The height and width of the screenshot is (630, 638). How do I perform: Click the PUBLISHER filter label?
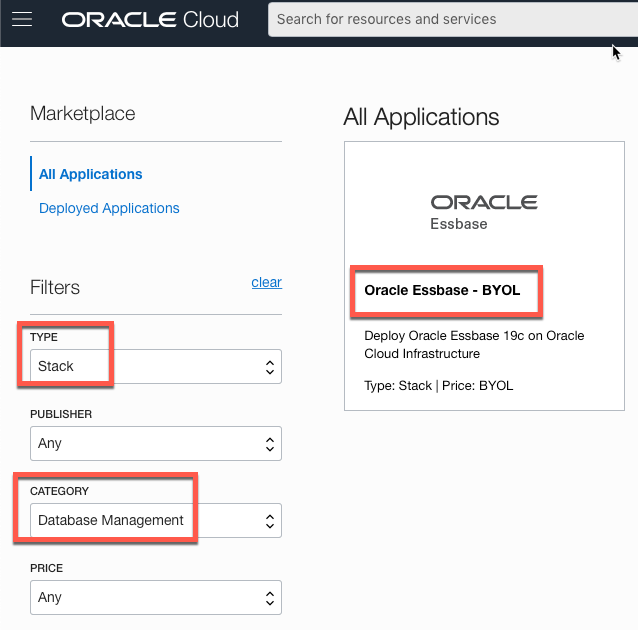pyautogui.click(x=61, y=414)
